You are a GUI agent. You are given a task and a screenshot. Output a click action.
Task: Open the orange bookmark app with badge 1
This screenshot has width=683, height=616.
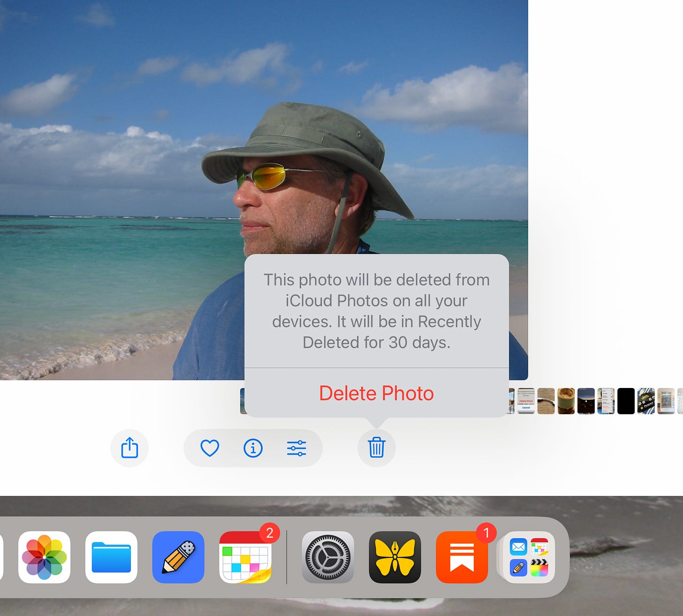tap(462, 557)
